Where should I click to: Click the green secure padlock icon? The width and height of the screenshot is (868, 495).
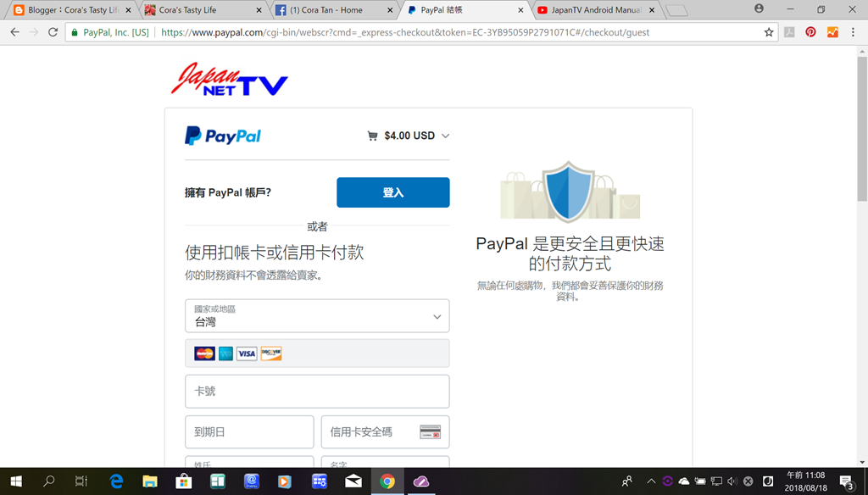(x=75, y=32)
